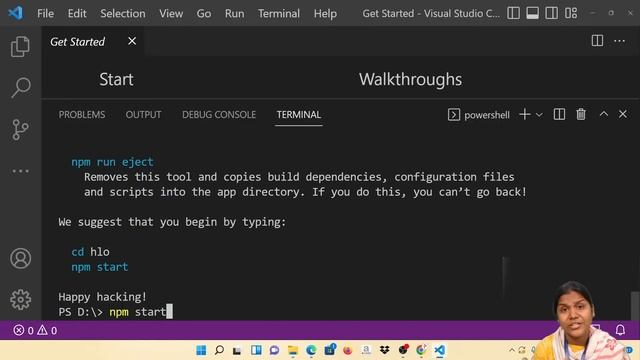Open the Accounts menu
The height and width of the screenshot is (360, 640).
point(20,258)
